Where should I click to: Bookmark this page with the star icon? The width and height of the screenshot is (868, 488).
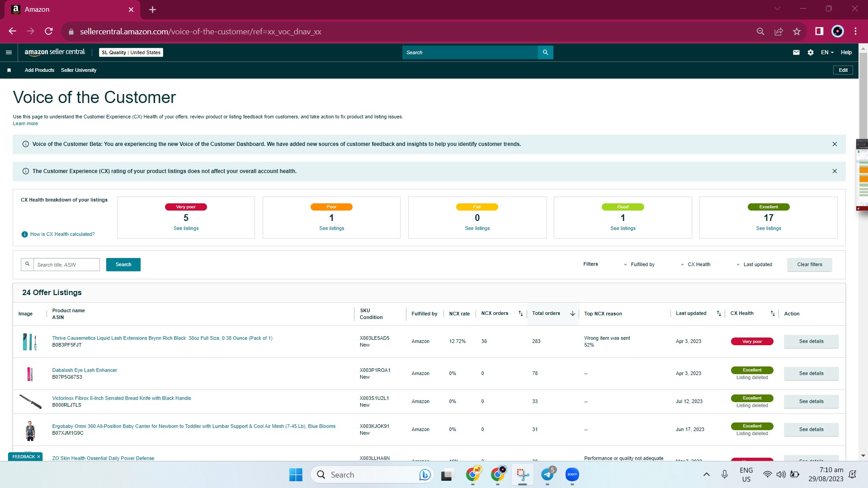point(797,31)
